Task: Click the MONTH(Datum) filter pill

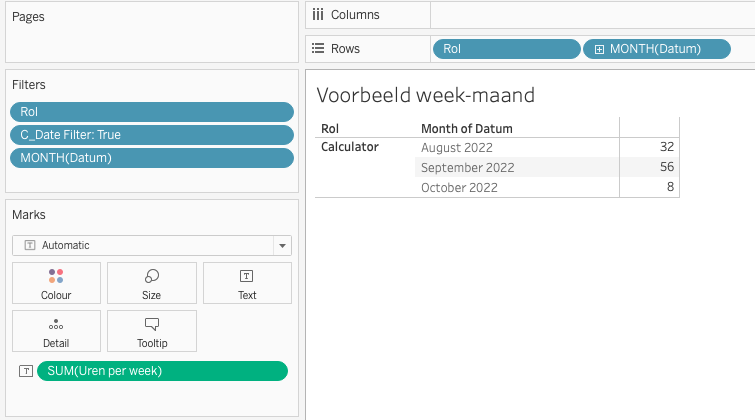Action: (x=152, y=157)
